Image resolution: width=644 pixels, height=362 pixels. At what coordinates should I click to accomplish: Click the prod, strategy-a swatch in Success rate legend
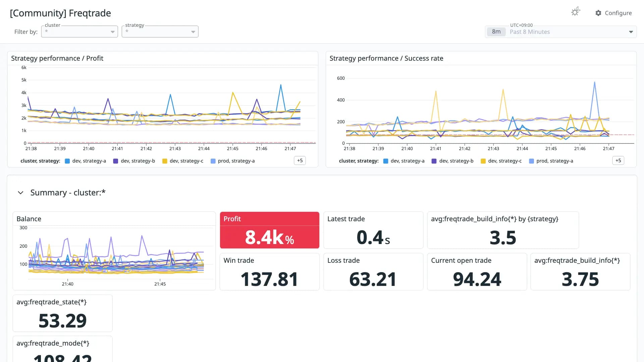coord(531,161)
